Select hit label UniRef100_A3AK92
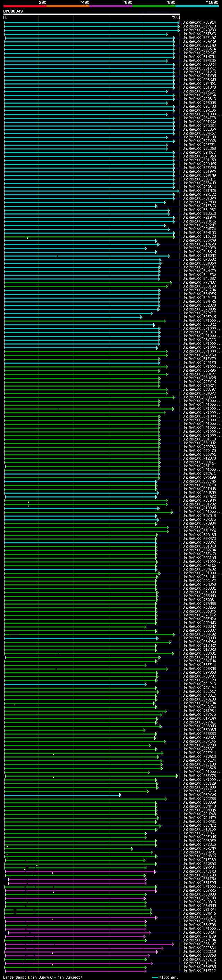 click(x=199, y=634)
